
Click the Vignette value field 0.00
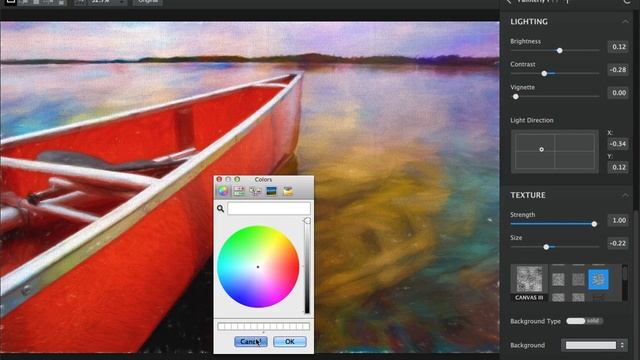tap(618, 93)
